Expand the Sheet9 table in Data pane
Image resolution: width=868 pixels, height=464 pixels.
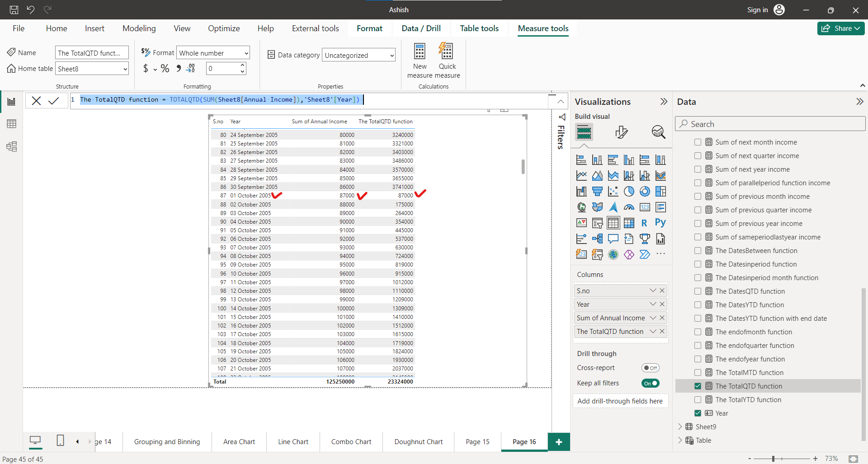point(680,426)
